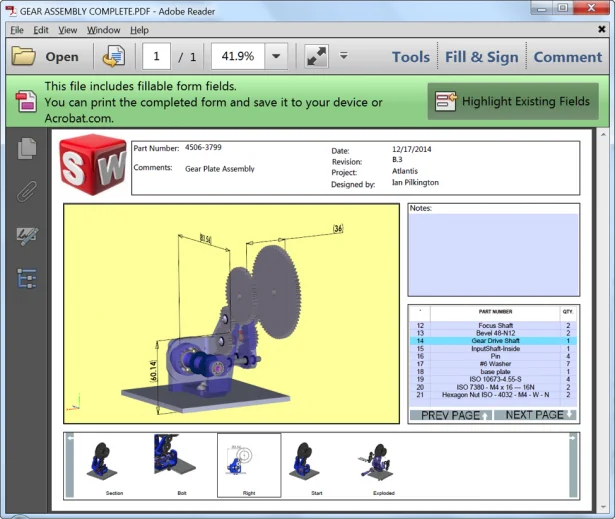
Task: Toggle Highlight Existing Fields
Action: [513, 101]
